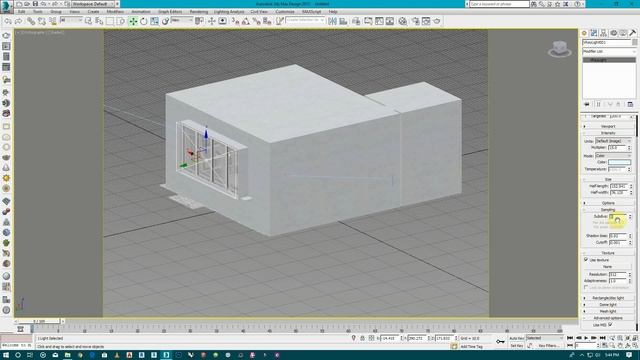Click the Subdivs value field
The height and width of the screenshot is (360, 640).
click(x=618, y=216)
